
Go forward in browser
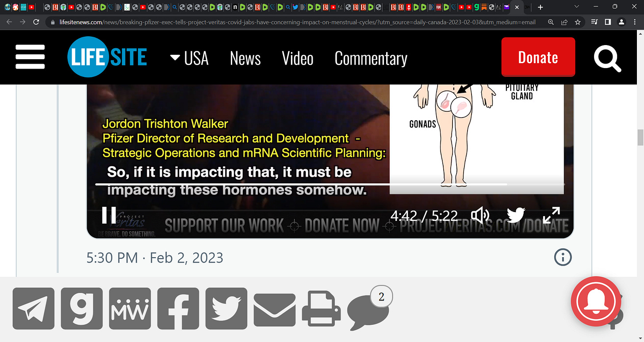(23, 22)
